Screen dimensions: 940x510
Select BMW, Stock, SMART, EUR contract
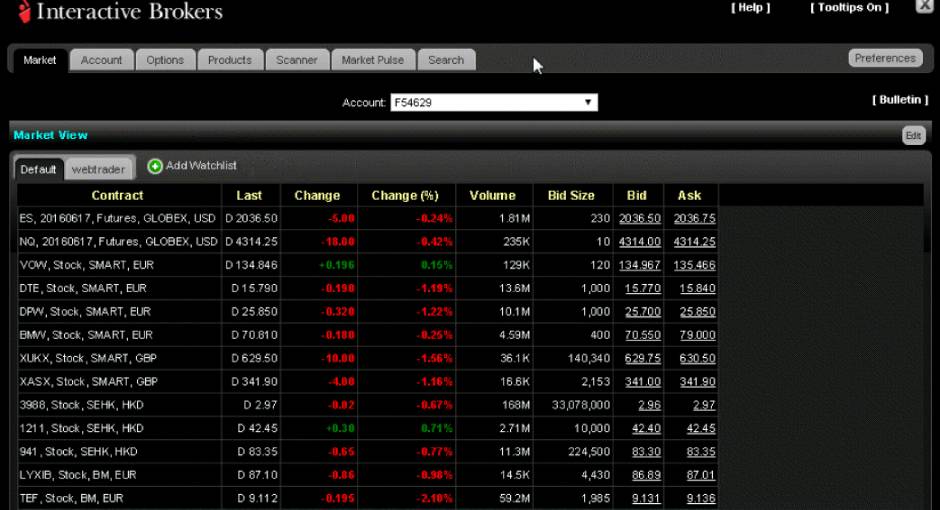pos(86,336)
